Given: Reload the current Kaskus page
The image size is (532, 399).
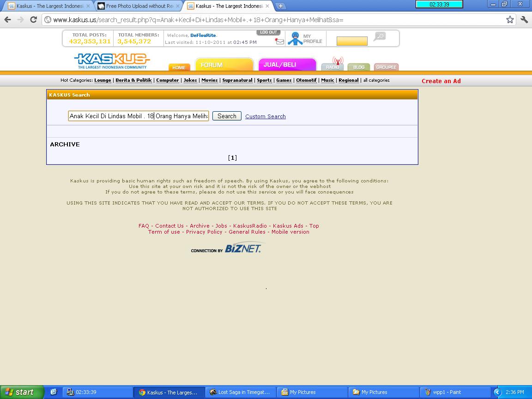Looking at the screenshot, I should click(33, 19).
